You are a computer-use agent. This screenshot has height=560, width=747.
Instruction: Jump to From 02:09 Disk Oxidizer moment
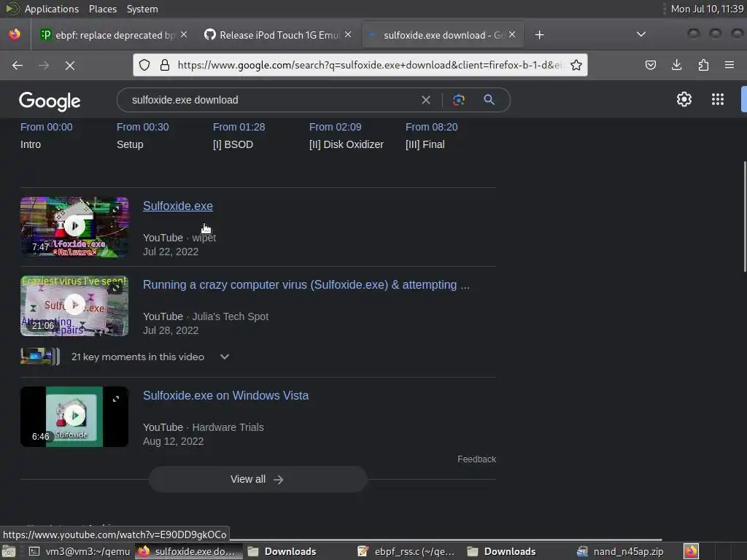click(347, 136)
